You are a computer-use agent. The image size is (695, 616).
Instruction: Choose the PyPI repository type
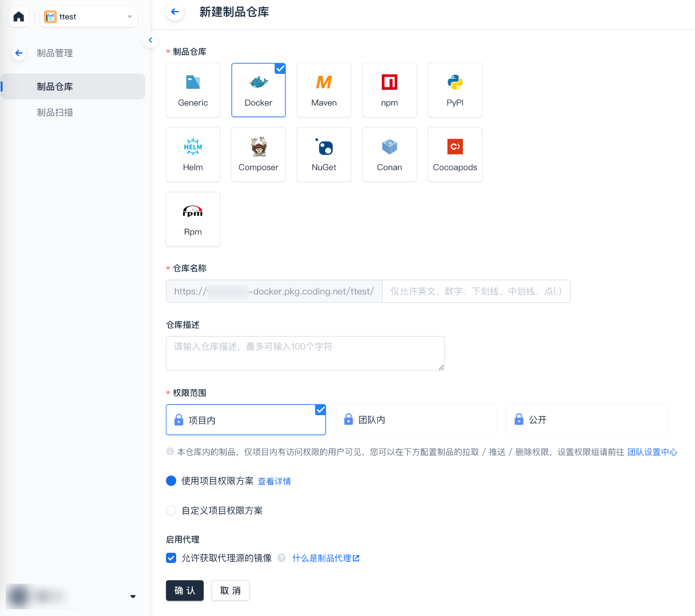tap(455, 90)
